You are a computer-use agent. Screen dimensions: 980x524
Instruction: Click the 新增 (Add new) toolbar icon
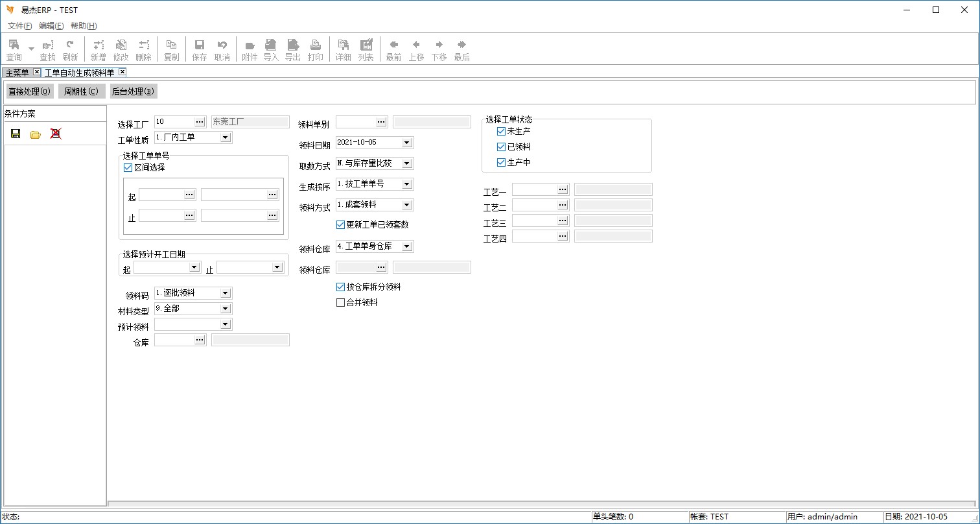click(x=98, y=49)
